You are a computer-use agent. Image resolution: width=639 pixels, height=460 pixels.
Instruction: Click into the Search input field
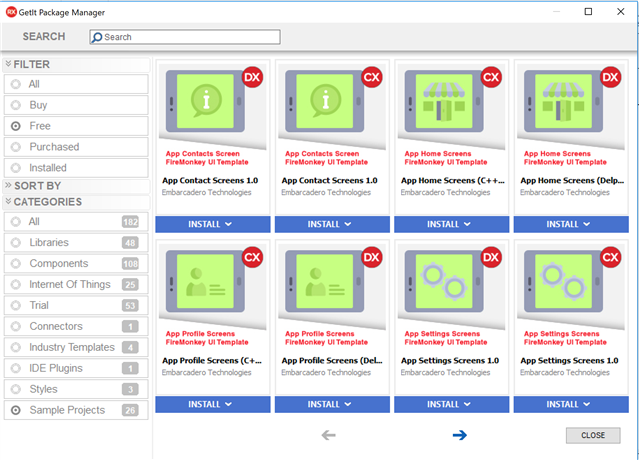[x=185, y=37]
